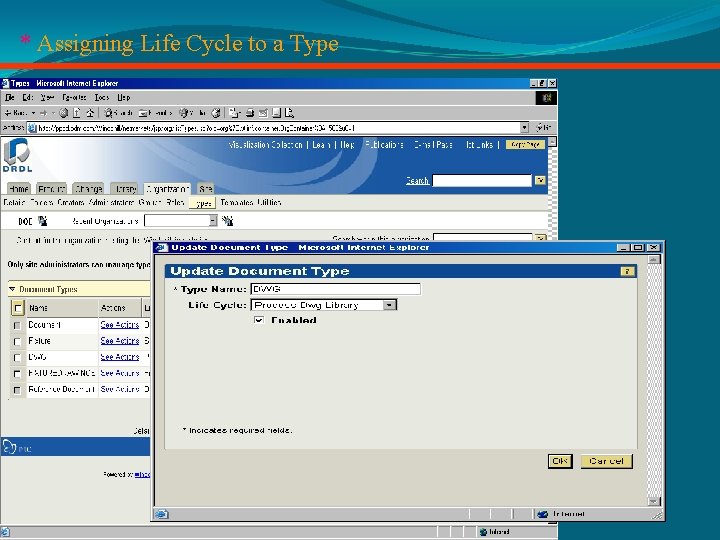Click the Internet zone icon in main window status bar
This screenshot has width=720, height=540.
(483, 532)
